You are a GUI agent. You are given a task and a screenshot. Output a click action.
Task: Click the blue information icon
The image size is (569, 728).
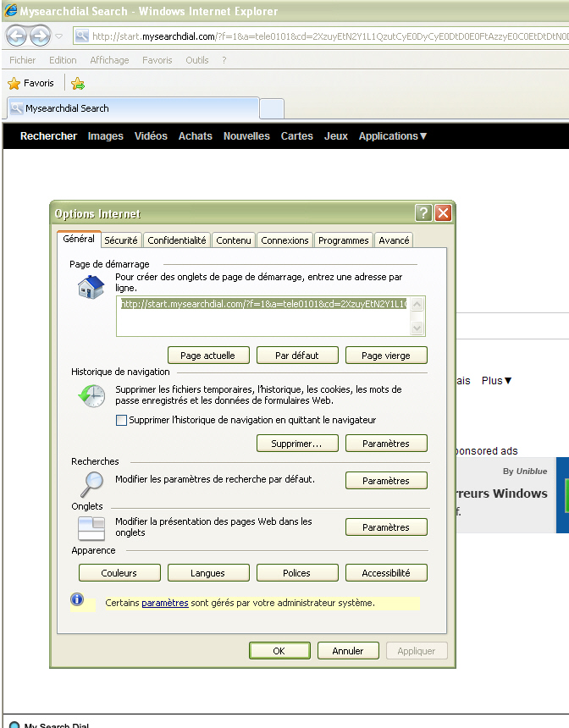coord(77,599)
